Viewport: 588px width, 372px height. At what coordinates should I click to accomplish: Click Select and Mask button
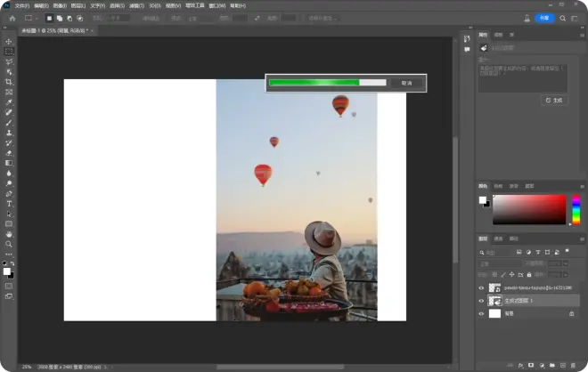[x=323, y=18]
